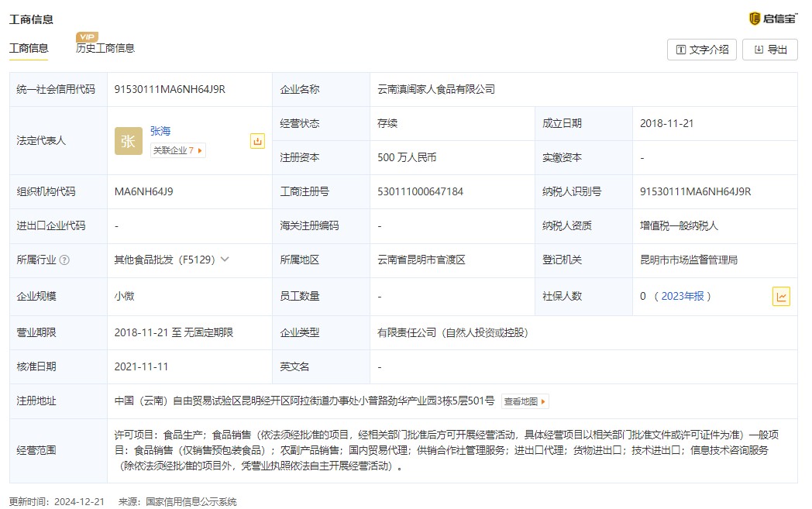Click the 张 avatar of the legal representative
812x509 pixels.
(x=129, y=141)
